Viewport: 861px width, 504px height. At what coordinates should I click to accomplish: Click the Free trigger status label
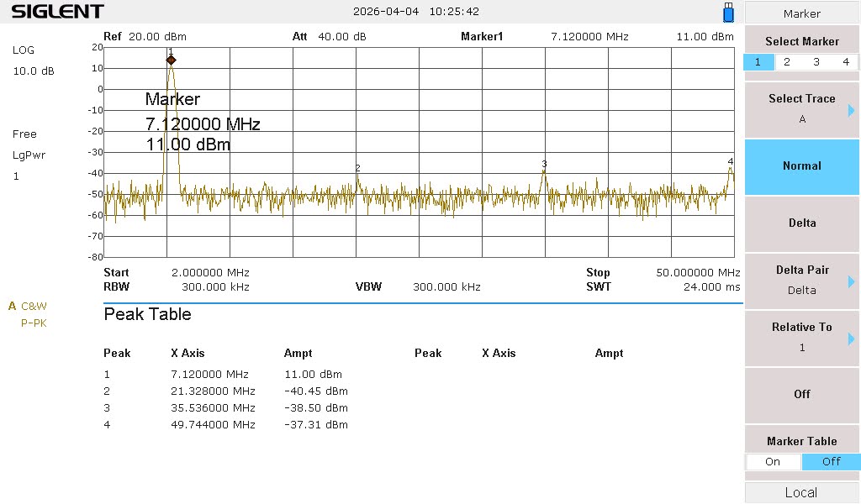click(24, 134)
